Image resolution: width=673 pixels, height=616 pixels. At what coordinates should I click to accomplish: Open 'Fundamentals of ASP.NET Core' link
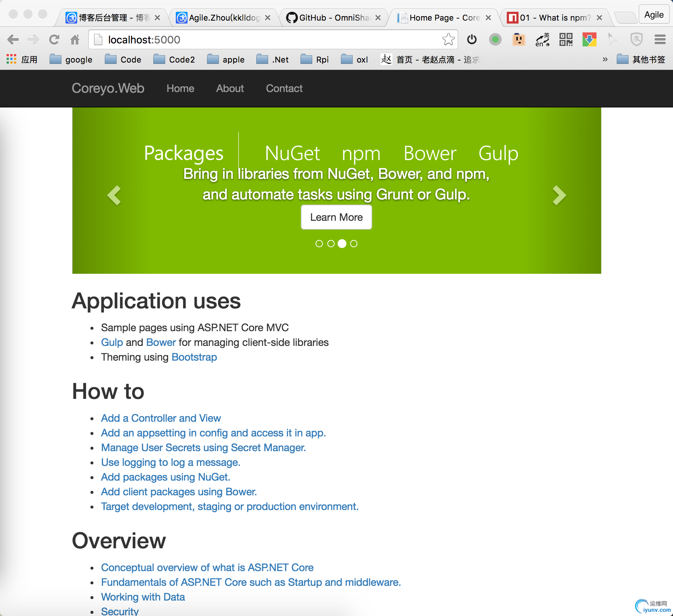(x=251, y=582)
